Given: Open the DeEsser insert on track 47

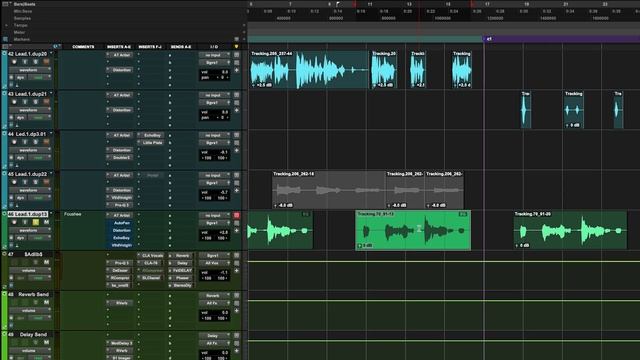Looking at the screenshot, I should coord(120,270).
